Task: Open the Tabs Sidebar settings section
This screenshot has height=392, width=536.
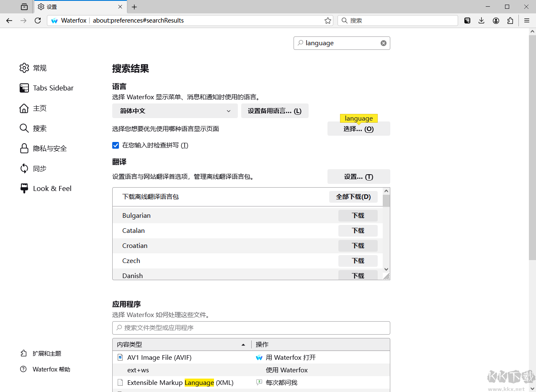Action: click(x=54, y=88)
